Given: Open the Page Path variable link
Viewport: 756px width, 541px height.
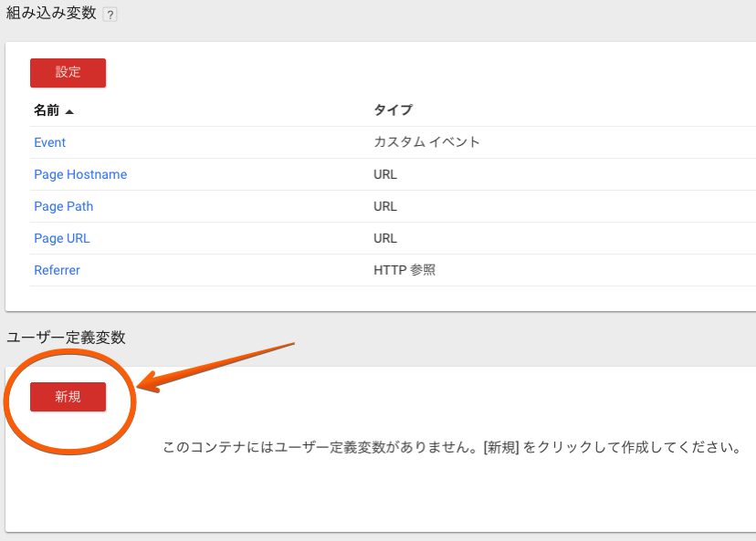Looking at the screenshot, I should click(64, 207).
